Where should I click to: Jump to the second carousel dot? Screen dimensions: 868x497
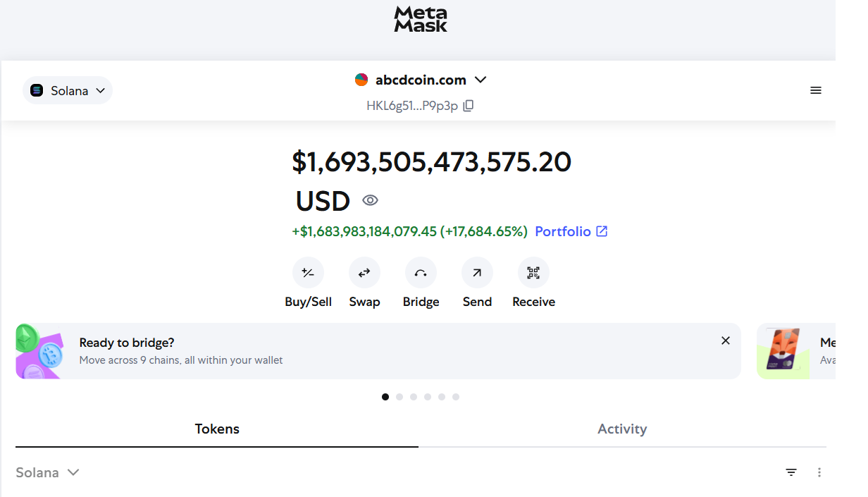pos(399,397)
